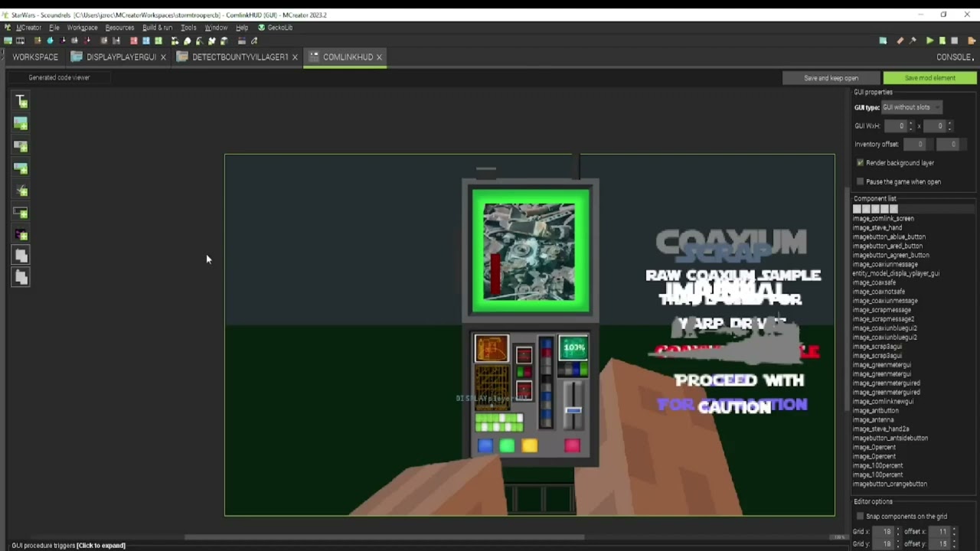
Task: Select the add text input field tool
Action: pos(21,212)
